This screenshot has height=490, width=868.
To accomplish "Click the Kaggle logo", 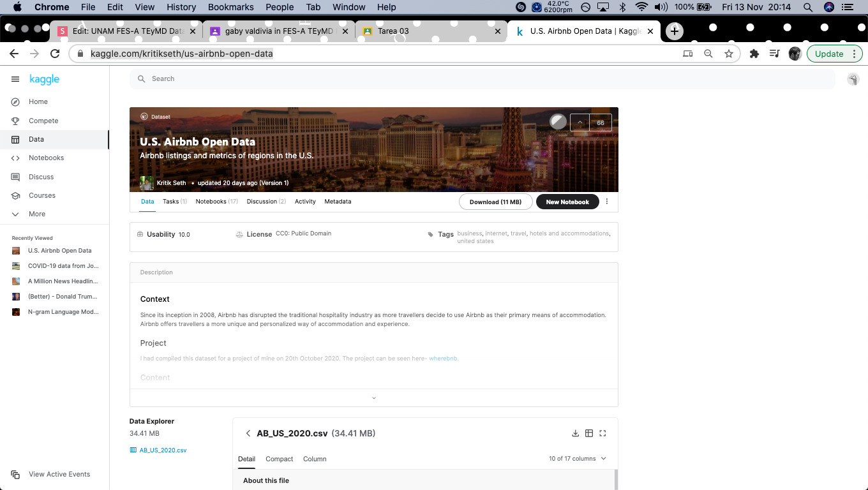I will [x=45, y=79].
